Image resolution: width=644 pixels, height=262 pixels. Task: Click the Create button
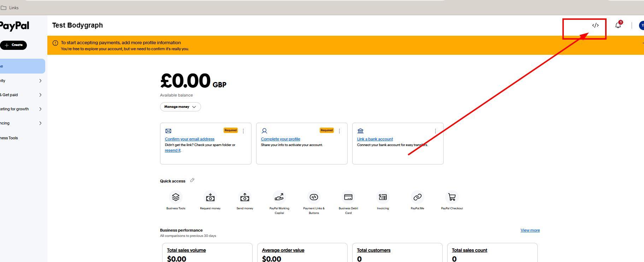[x=13, y=45]
